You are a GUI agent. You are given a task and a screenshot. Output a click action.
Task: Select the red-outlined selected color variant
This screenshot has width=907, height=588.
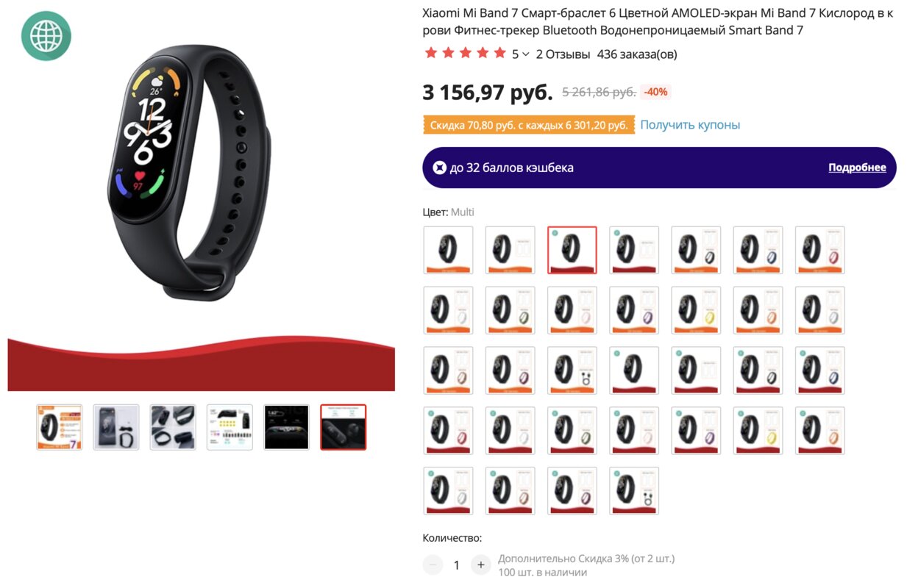coord(572,250)
